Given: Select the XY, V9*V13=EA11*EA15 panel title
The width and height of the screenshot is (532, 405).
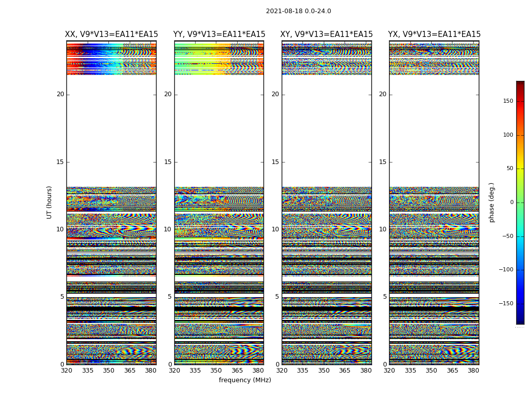Looking at the screenshot, I should click(326, 34).
